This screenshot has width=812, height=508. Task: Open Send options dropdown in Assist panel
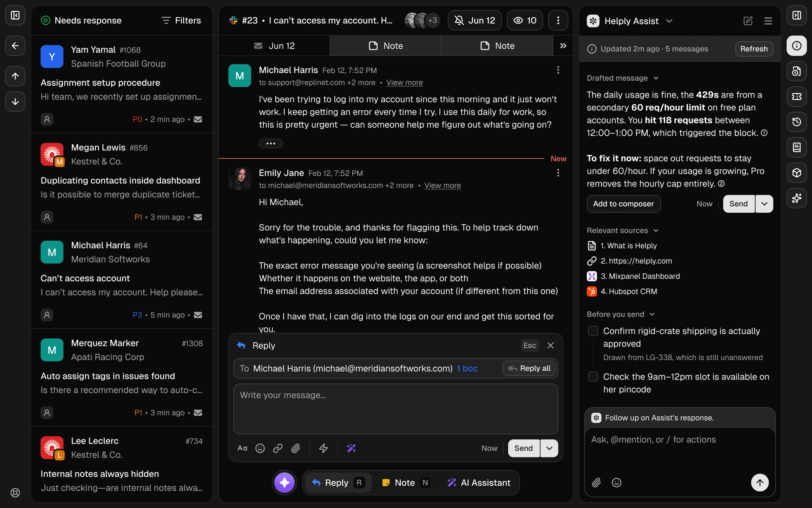click(764, 204)
